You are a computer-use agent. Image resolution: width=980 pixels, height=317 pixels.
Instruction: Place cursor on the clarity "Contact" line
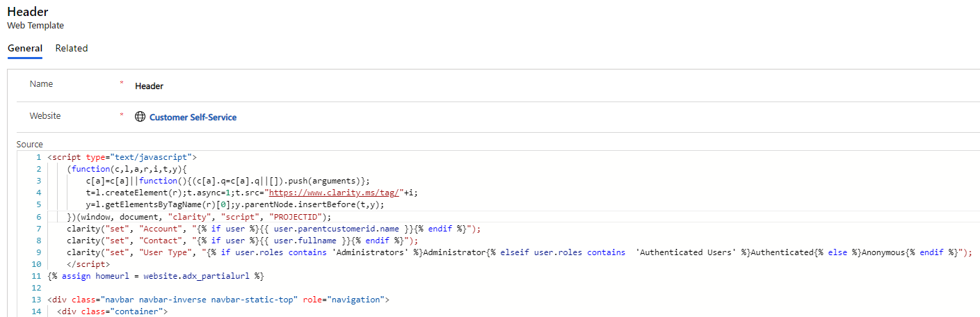pyautogui.click(x=242, y=241)
